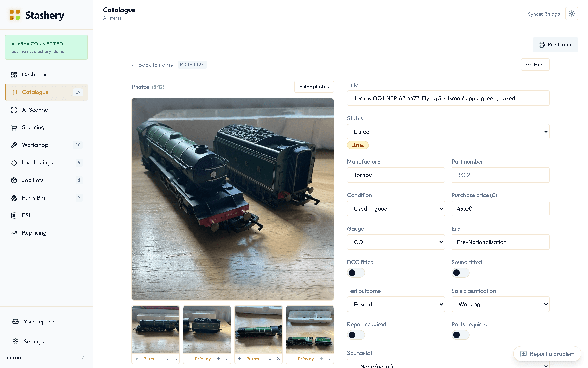Click the Manufacturer field showing Hornby
Image resolution: width=588 pixels, height=368 pixels.
click(396, 175)
